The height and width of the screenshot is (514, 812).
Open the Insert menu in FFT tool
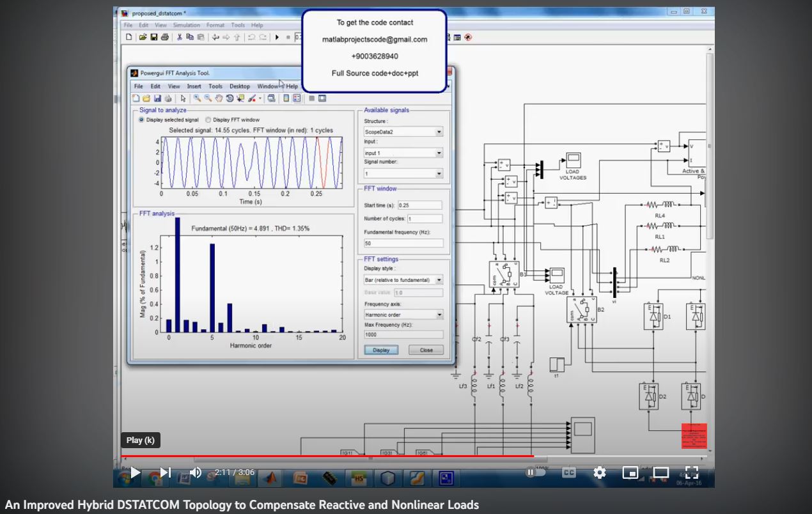click(x=194, y=86)
